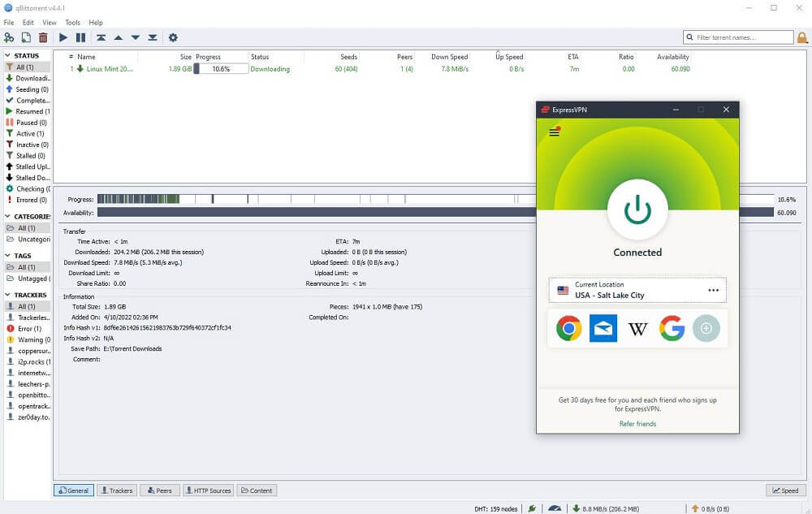The height and width of the screenshot is (514, 812).
Task: Select the i2p.rocks tracker filter
Action: pos(28,362)
